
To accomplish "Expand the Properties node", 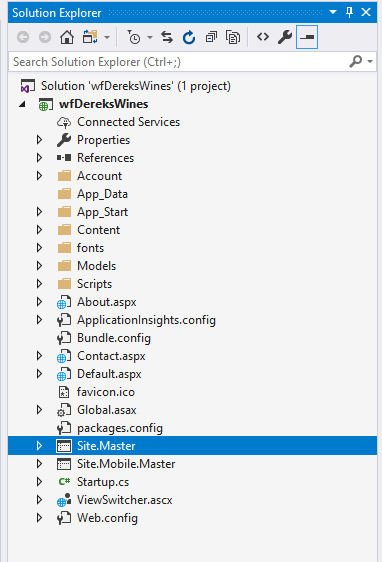I will [x=39, y=140].
